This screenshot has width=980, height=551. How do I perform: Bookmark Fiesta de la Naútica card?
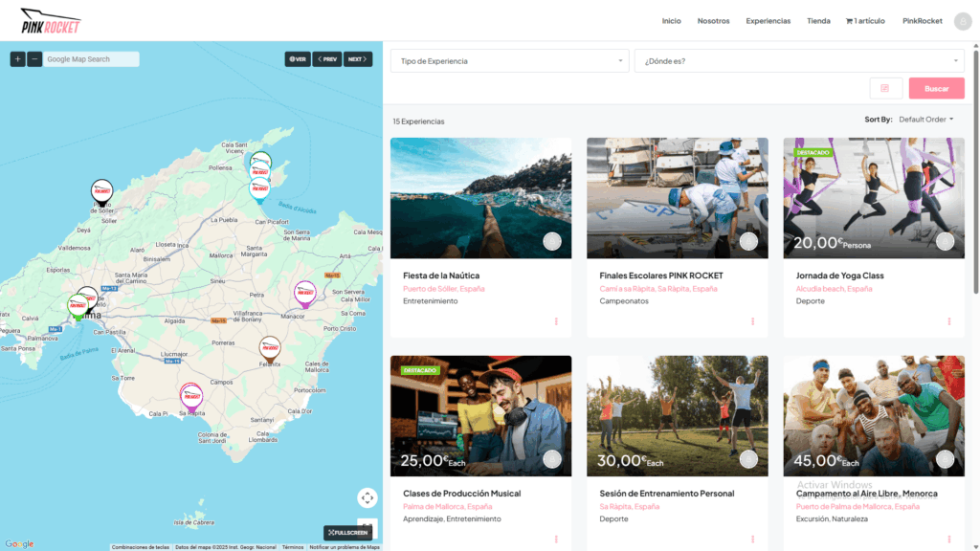[552, 241]
